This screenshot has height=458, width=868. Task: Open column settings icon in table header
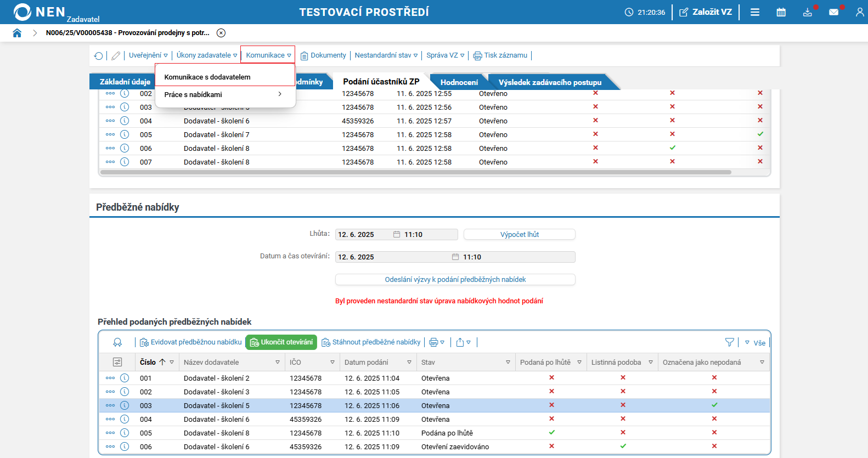tap(117, 362)
